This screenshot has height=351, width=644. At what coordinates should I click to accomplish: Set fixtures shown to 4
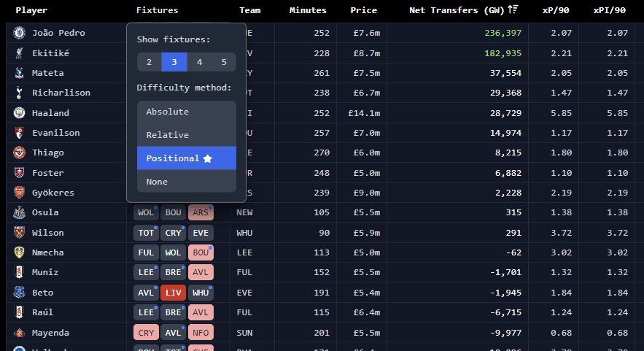click(200, 62)
